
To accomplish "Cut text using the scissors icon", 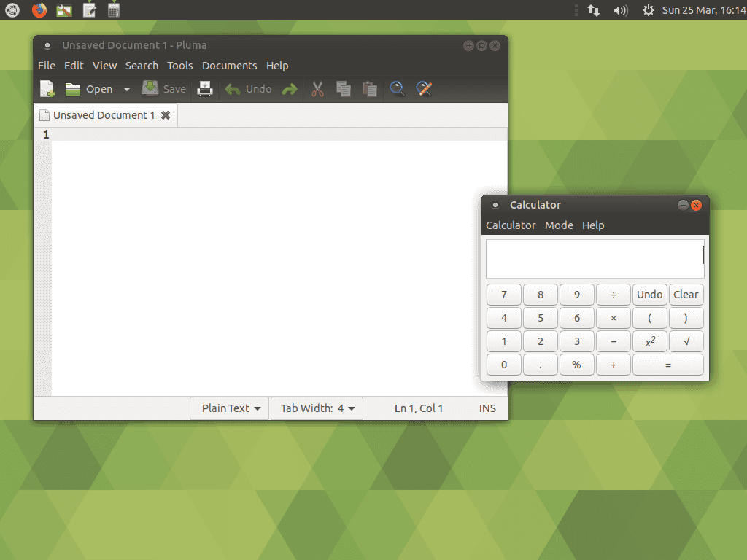I will coord(317,88).
